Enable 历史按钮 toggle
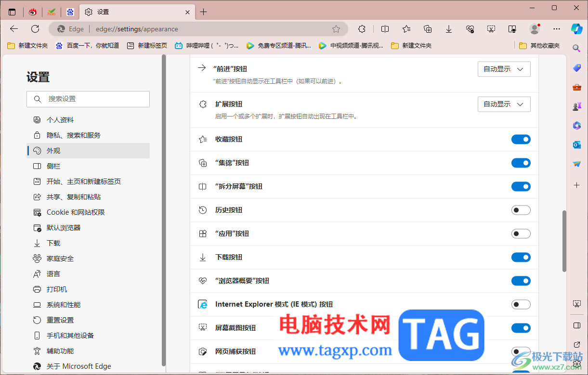Viewport: 588px width, 375px height. 521,210
